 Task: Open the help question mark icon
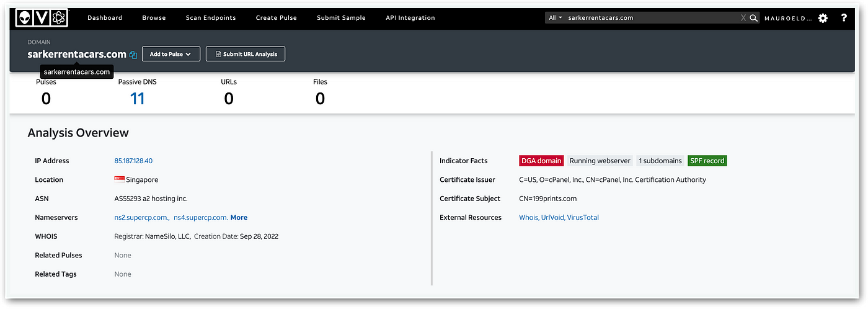click(844, 18)
